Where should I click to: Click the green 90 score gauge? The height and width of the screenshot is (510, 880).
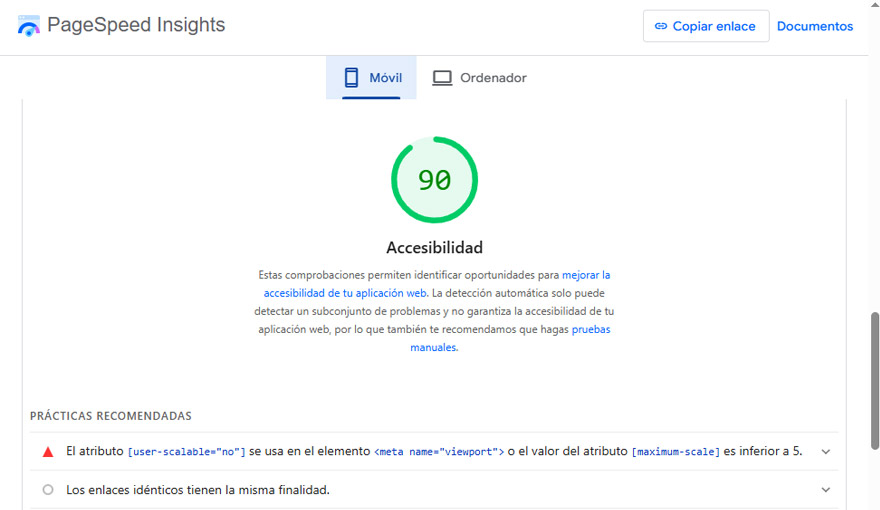[x=434, y=180]
